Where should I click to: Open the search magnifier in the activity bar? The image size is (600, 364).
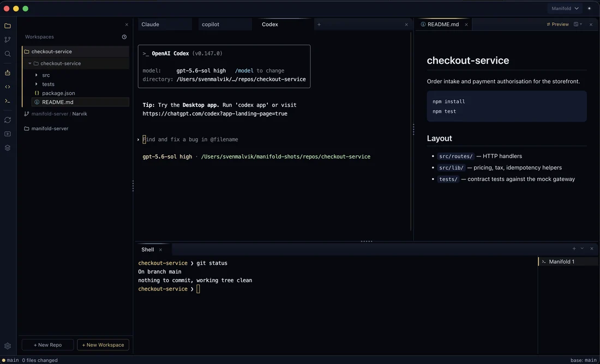point(7,54)
